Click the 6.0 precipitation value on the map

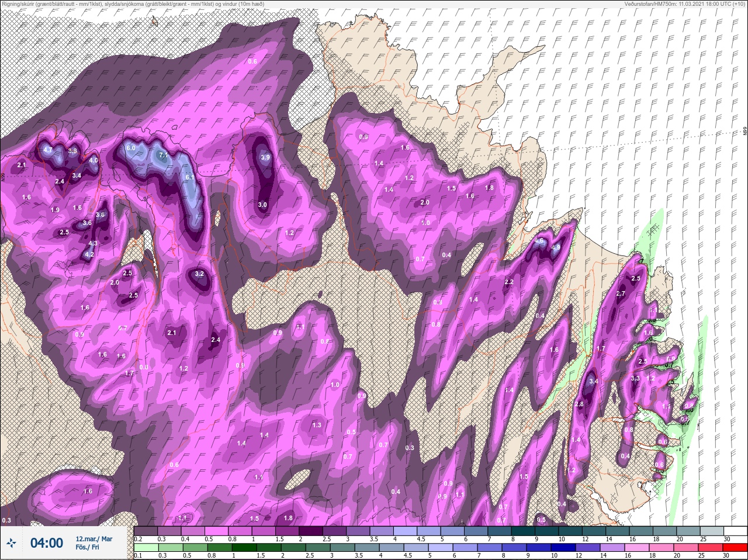[x=131, y=148]
